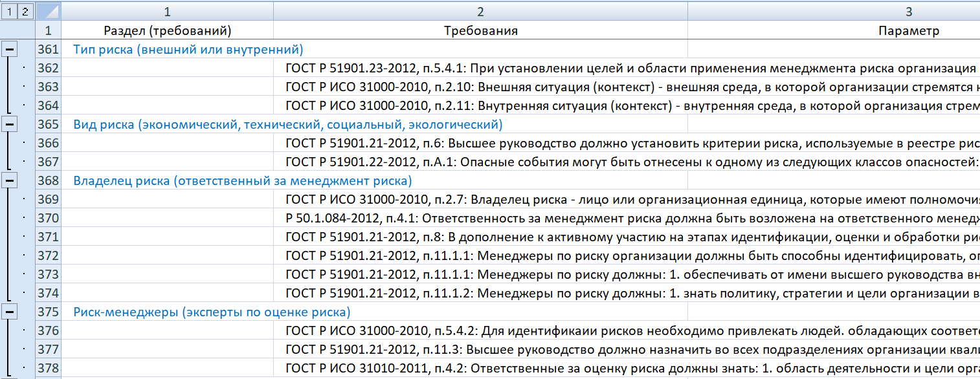Select row 361 header

49,49
